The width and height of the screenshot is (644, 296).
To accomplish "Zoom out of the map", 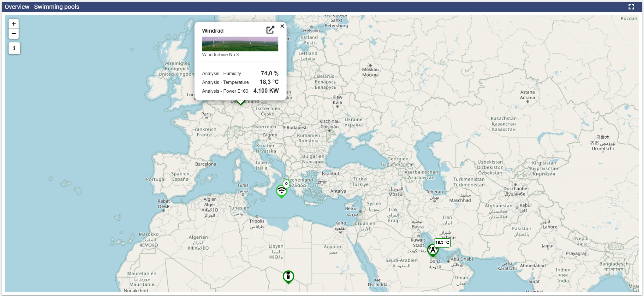I will pos(14,34).
